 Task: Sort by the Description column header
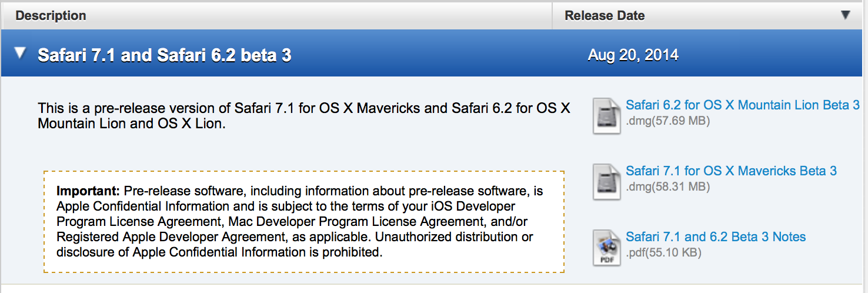[x=51, y=16]
